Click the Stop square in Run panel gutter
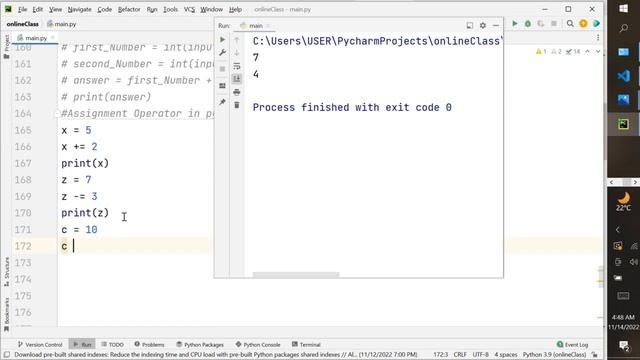 tap(222, 69)
